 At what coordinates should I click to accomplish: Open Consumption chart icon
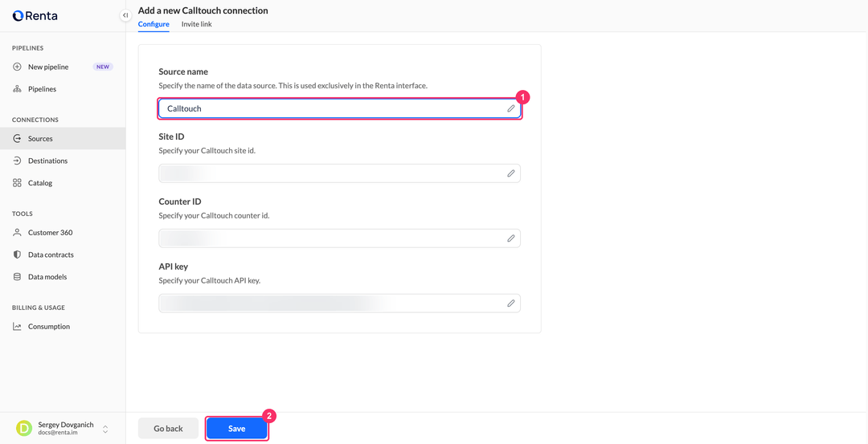17,327
